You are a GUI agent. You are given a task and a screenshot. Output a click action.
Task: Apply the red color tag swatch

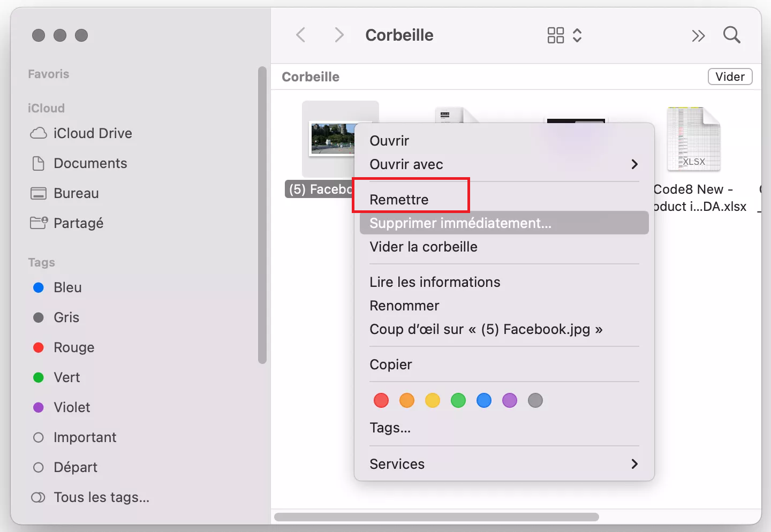pos(381,400)
